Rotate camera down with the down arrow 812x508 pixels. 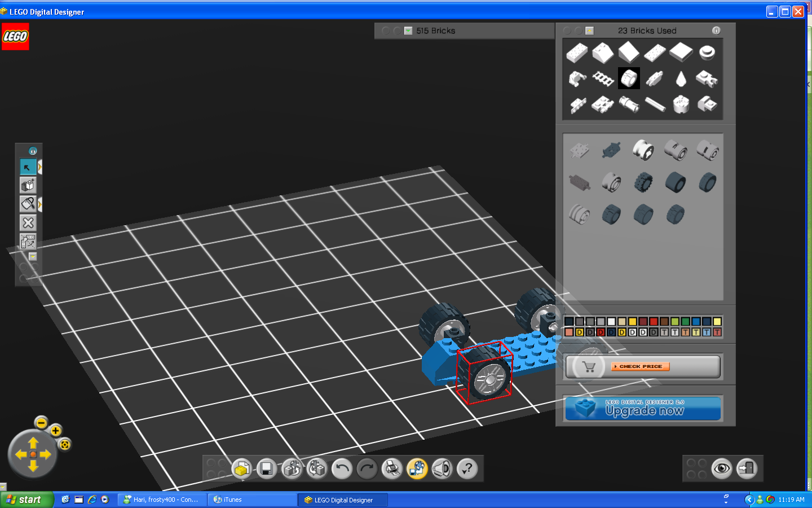pos(33,466)
